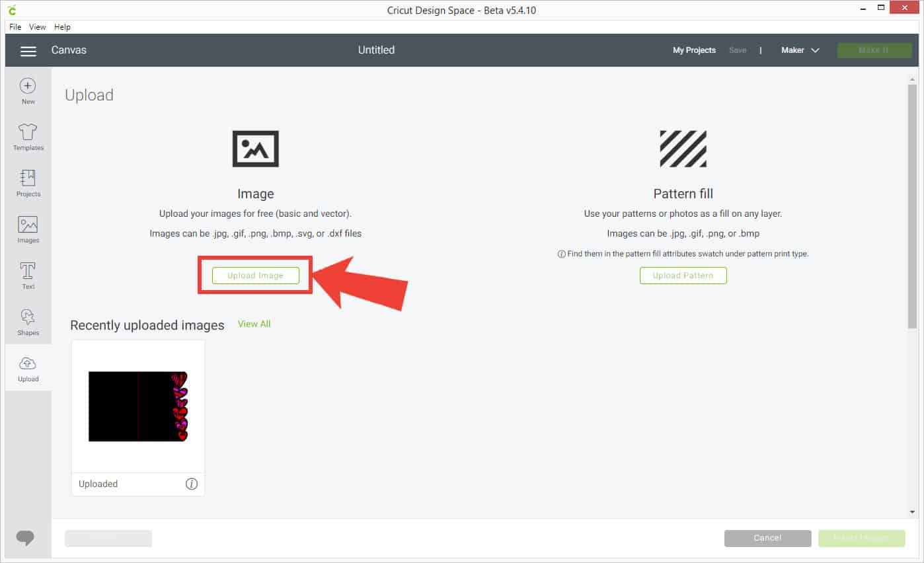
Task: Click the Upload Pattern button
Action: (x=683, y=276)
